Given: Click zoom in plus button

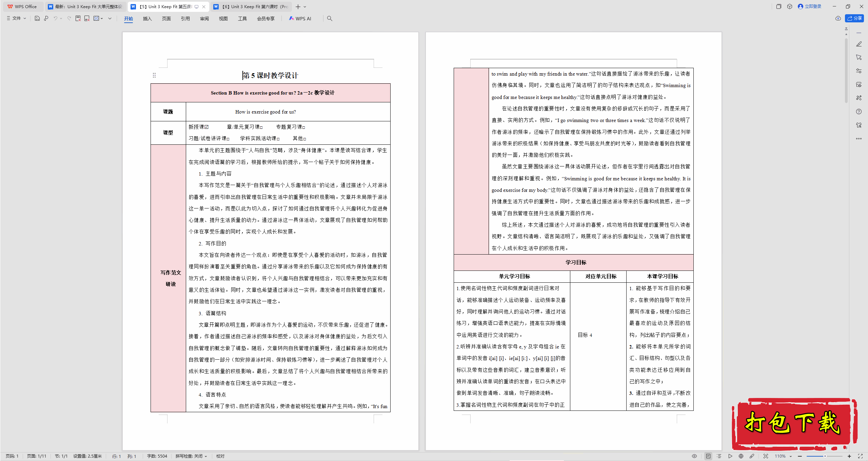Looking at the screenshot, I should tap(849, 456).
